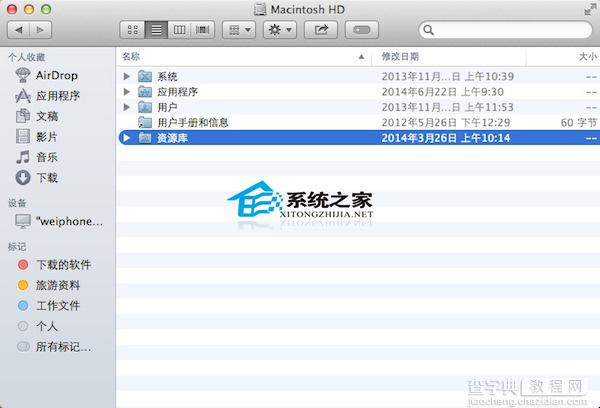Go back with the left arrow button
Viewport: 600px width, 408px height.
pyautogui.click(x=19, y=30)
